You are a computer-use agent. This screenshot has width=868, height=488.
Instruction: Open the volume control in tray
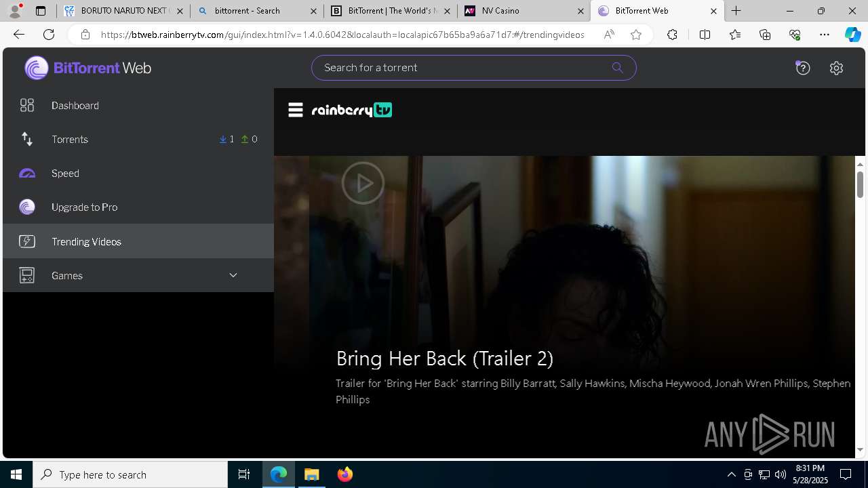[x=781, y=474]
